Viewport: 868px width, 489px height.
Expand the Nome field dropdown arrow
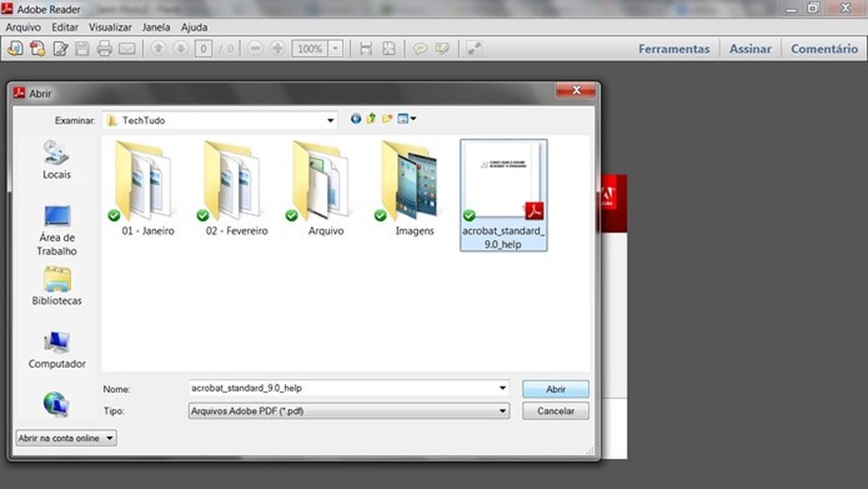pyautogui.click(x=503, y=388)
